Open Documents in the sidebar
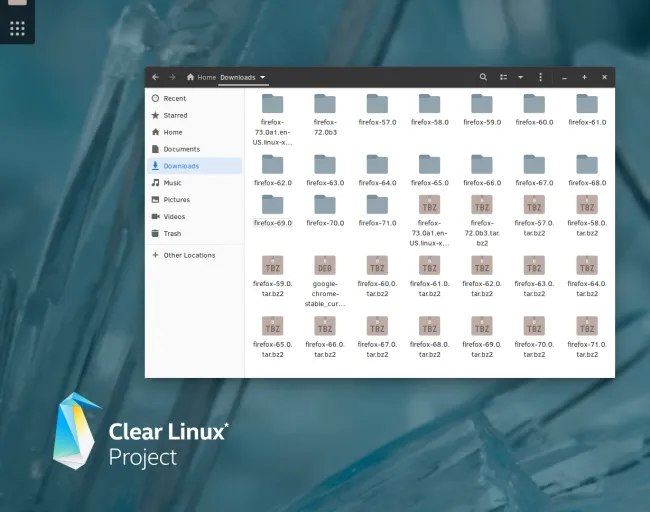The width and height of the screenshot is (650, 512). click(x=194, y=149)
